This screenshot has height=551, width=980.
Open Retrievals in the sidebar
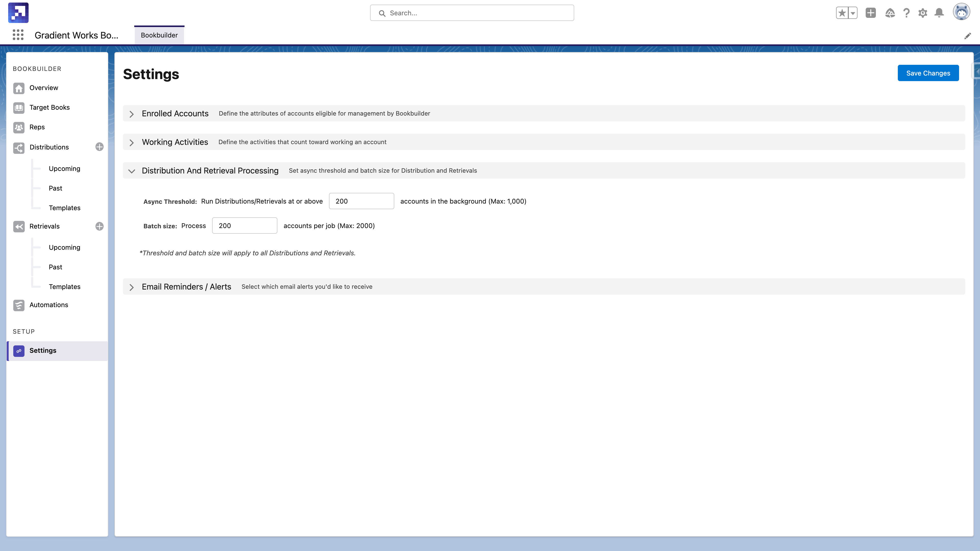coord(44,226)
